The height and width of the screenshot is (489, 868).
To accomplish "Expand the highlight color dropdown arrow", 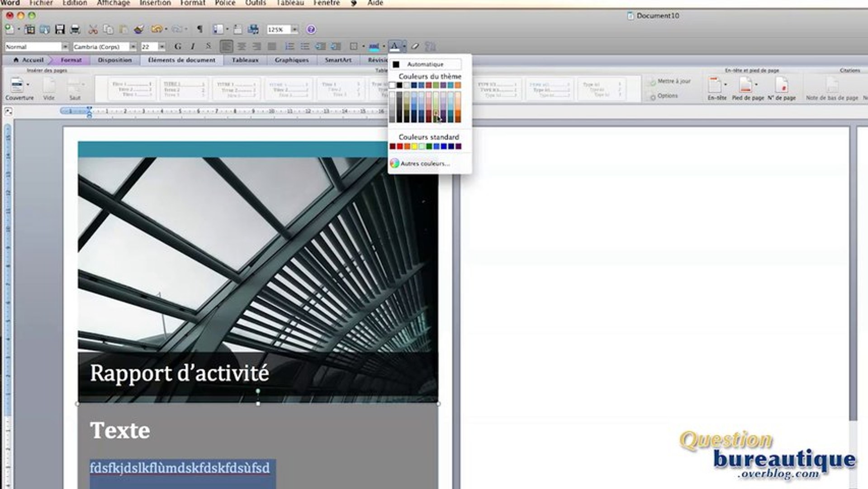I will click(384, 46).
